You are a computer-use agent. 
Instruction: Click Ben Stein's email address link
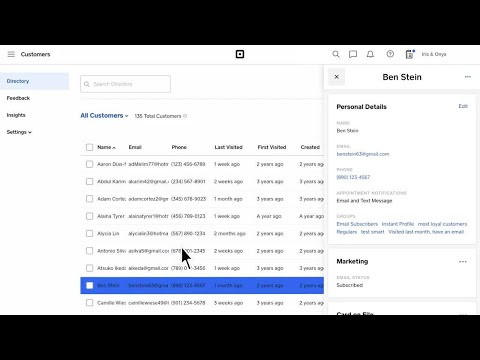tap(363, 154)
